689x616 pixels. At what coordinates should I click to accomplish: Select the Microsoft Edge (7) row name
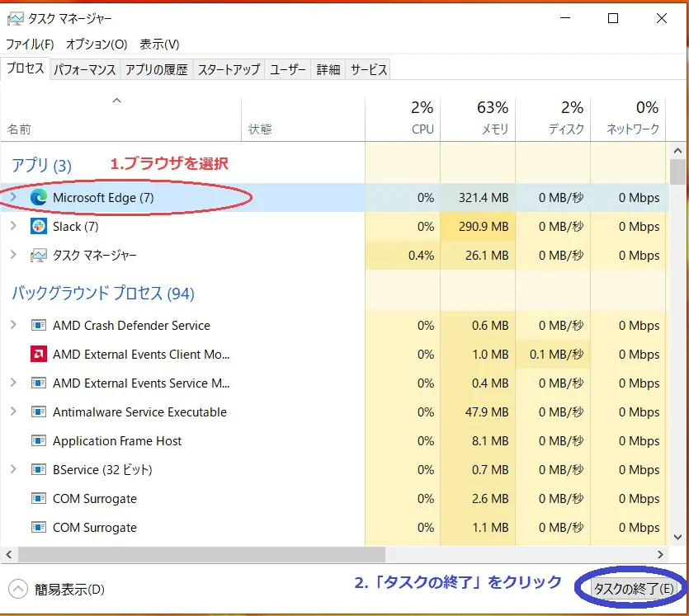103,198
